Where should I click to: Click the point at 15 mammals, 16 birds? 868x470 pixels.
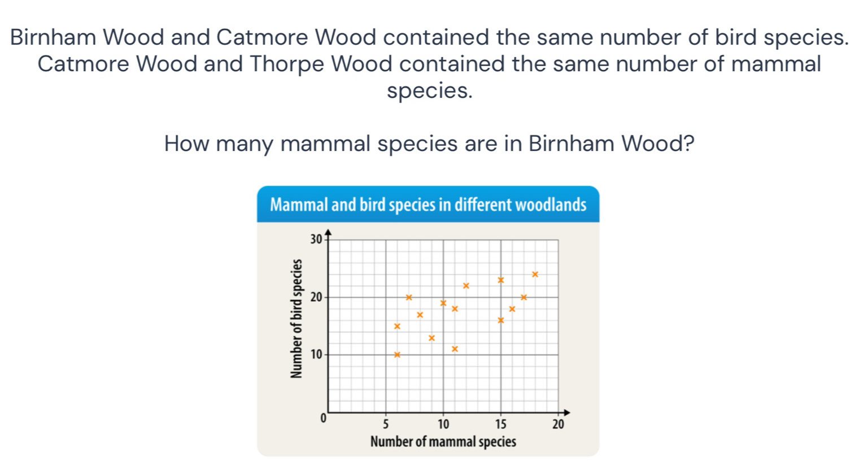coord(500,320)
